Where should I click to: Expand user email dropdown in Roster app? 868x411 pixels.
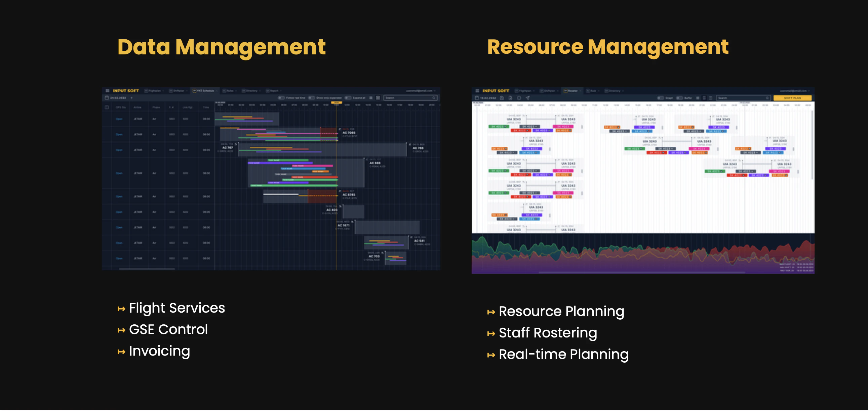(794, 91)
